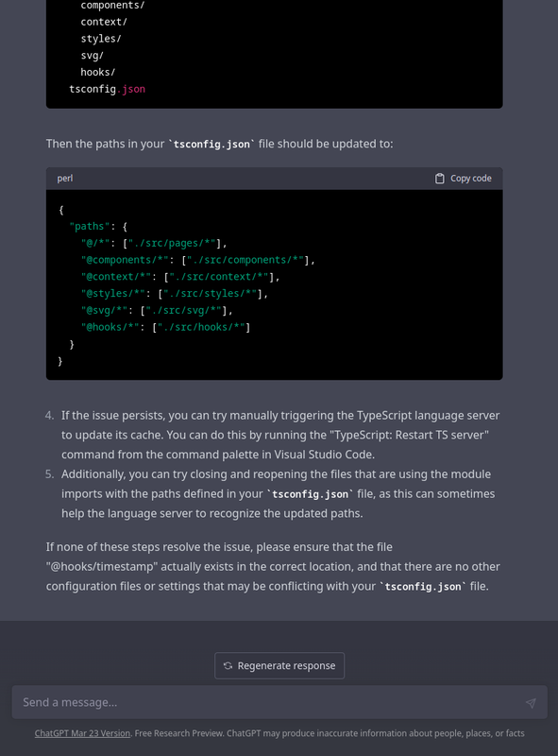Click the regenerate circular arrows icon
Screen dimensions: 558x756
(228, 665)
